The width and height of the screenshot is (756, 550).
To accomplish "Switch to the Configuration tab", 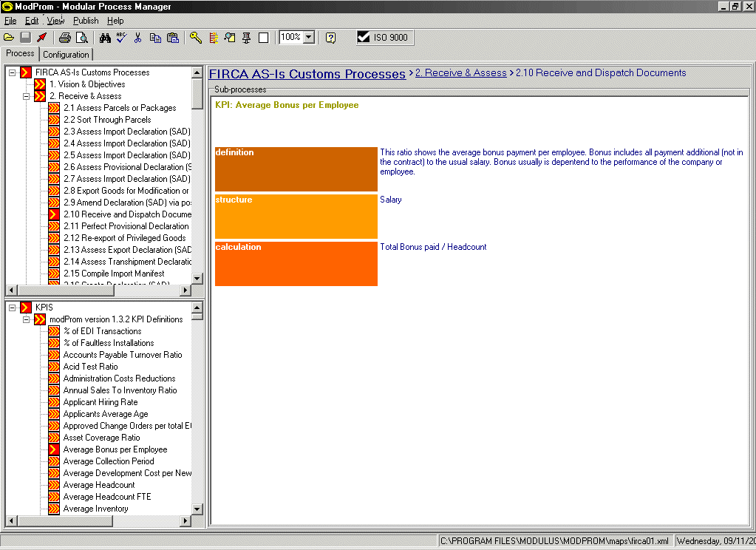I will 66,55.
